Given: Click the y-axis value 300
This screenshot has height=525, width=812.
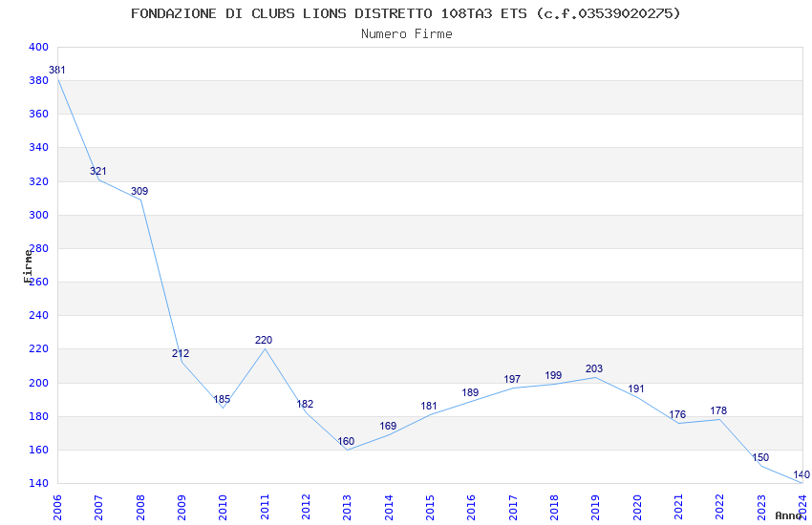Looking at the screenshot, I should coord(39,215).
